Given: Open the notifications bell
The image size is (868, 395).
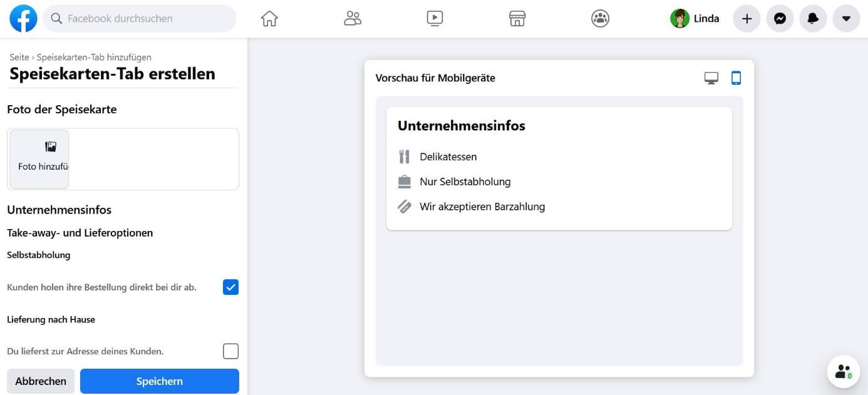Looking at the screenshot, I should click(x=813, y=19).
